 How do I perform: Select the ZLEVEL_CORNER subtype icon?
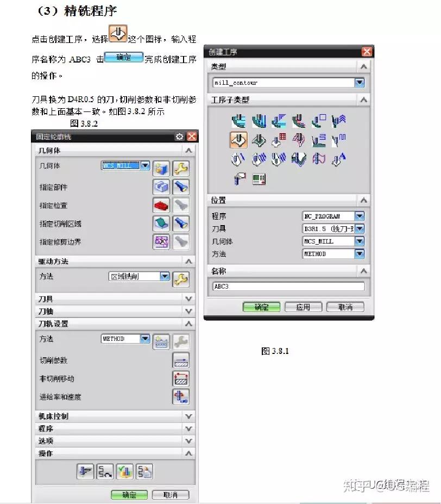point(338,121)
